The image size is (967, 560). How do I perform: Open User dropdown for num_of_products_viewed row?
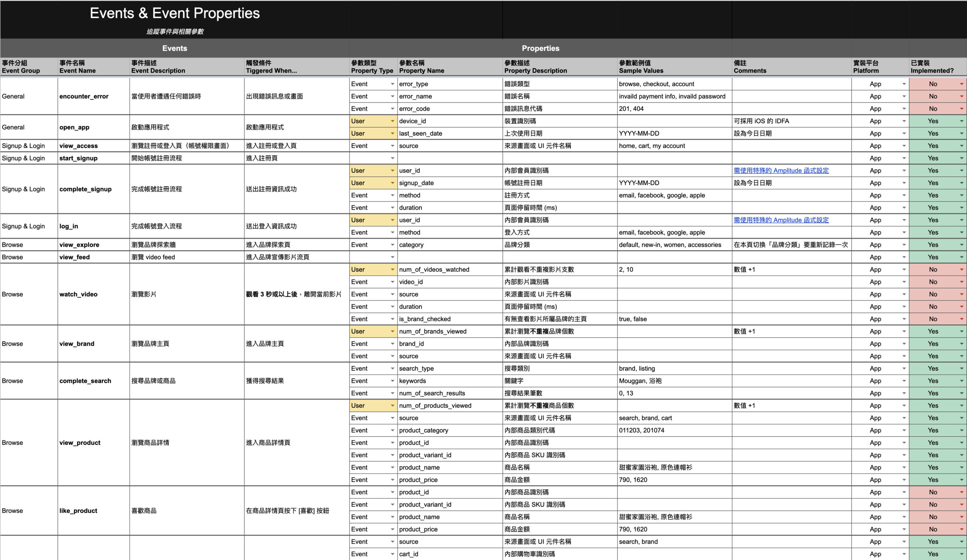tap(392, 406)
